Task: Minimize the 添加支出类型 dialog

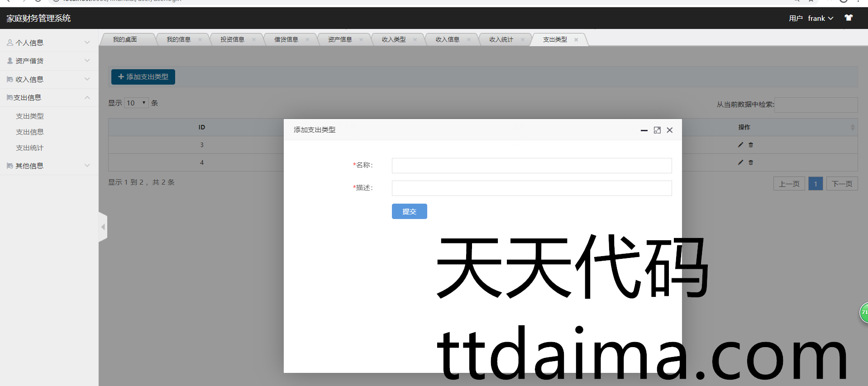Action: pyautogui.click(x=644, y=130)
